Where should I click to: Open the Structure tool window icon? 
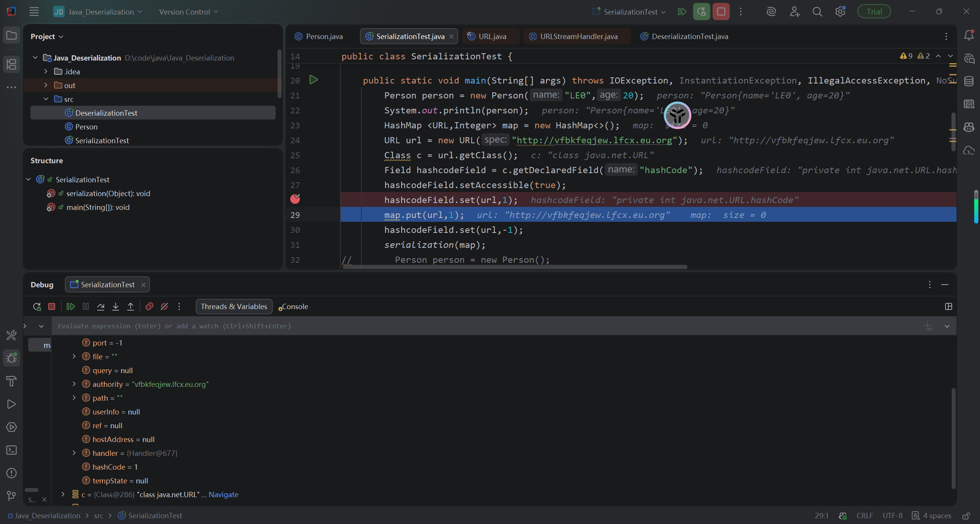(x=11, y=64)
